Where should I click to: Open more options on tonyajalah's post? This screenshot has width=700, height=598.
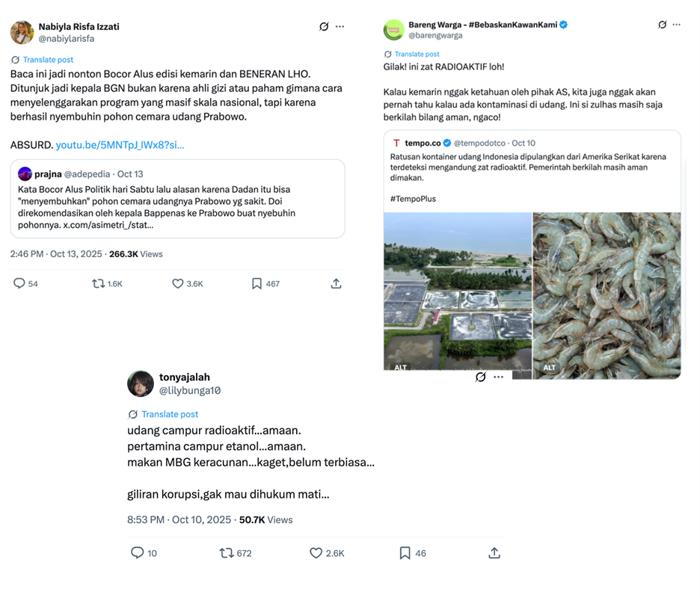click(499, 377)
